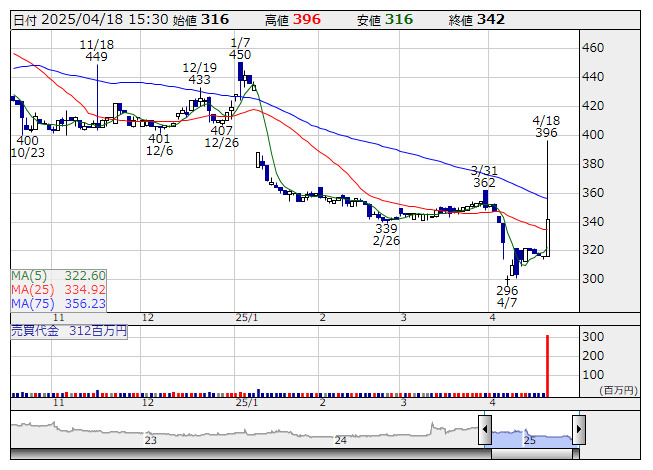Click the 407 12/26 price annotation
The height and width of the screenshot is (470, 653).
(x=222, y=137)
